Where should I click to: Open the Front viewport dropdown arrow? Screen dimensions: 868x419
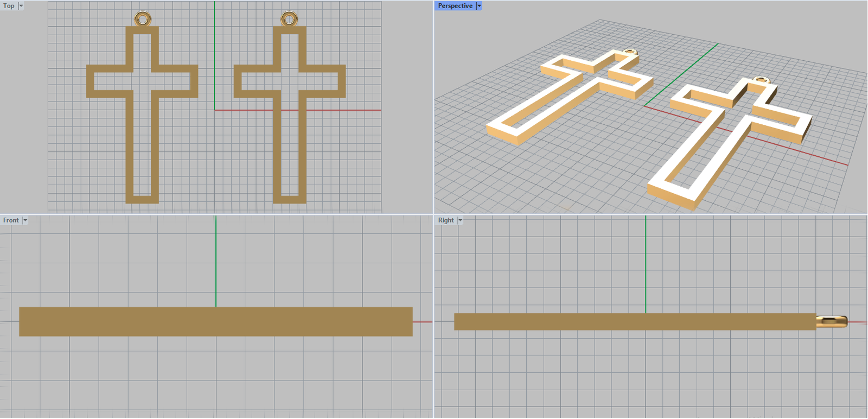click(25, 220)
